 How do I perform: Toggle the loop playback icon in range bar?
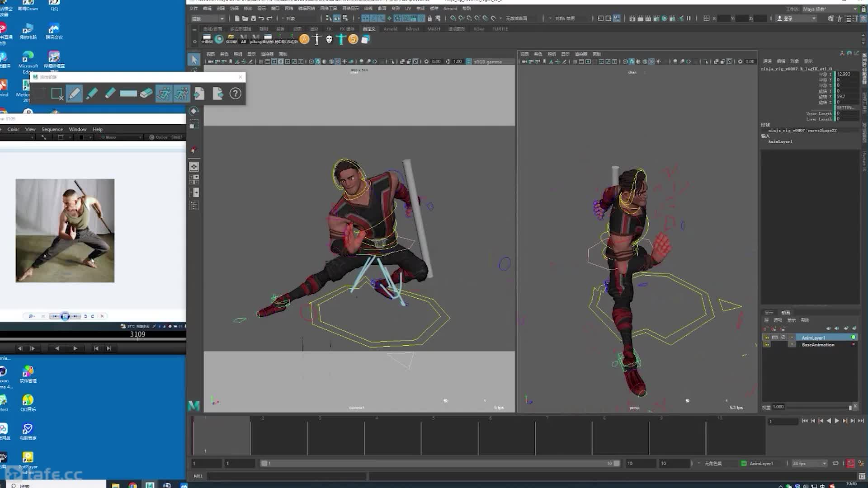pos(835,464)
